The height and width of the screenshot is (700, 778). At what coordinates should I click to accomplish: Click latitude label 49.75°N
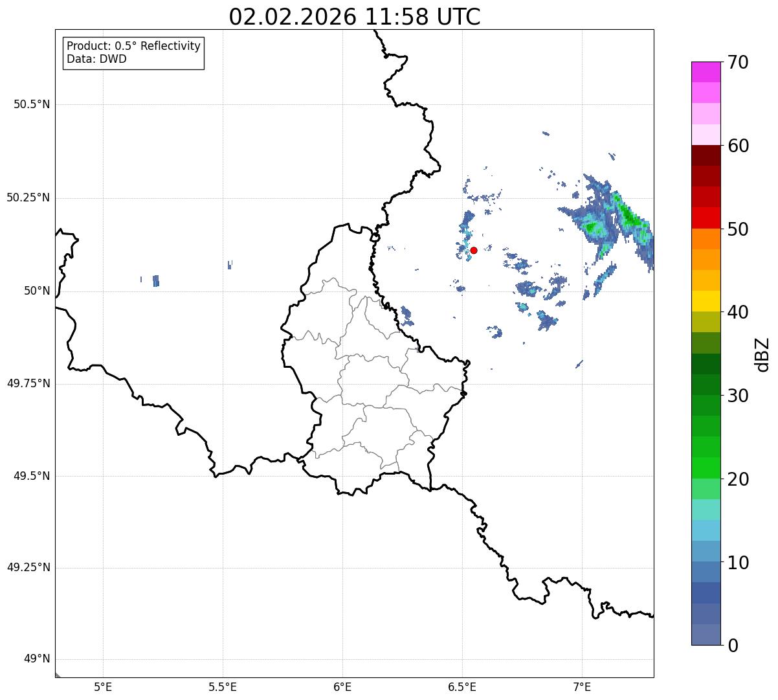pyautogui.click(x=28, y=383)
